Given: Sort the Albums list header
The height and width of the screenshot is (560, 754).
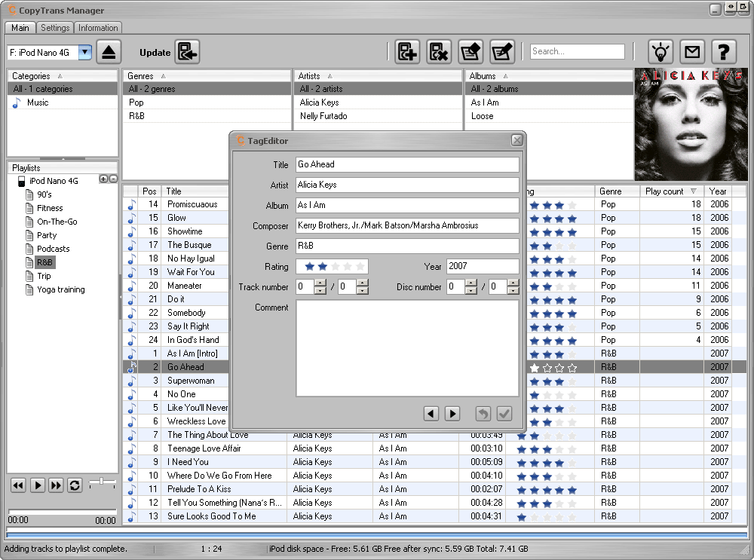Looking at the screenshot, I should pyautogui.click(x=549, y=76).
